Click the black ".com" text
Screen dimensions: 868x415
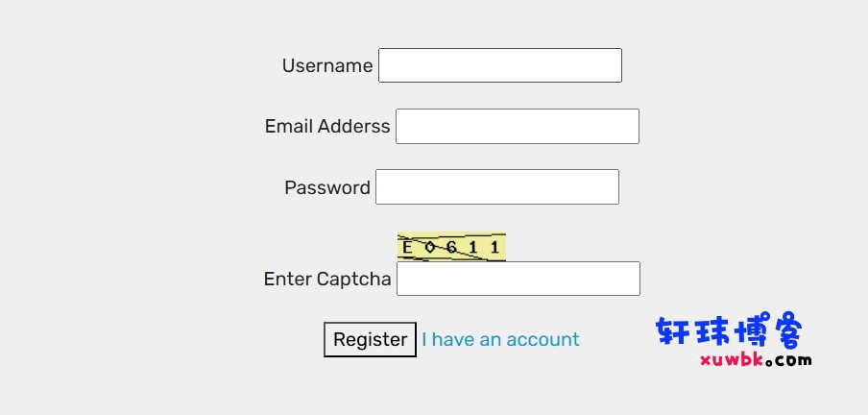click(789, 360)
